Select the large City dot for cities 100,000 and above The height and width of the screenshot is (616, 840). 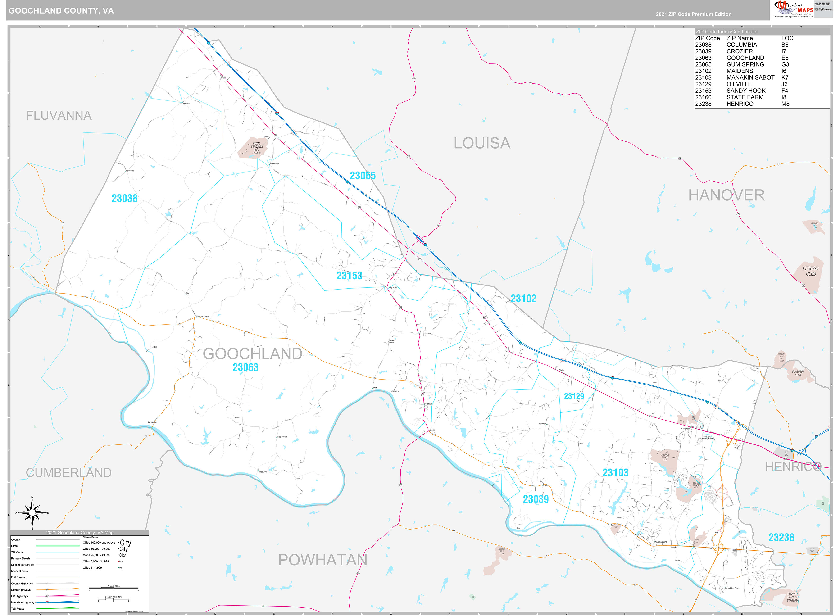pyautogui.click(x=118, y=543)
